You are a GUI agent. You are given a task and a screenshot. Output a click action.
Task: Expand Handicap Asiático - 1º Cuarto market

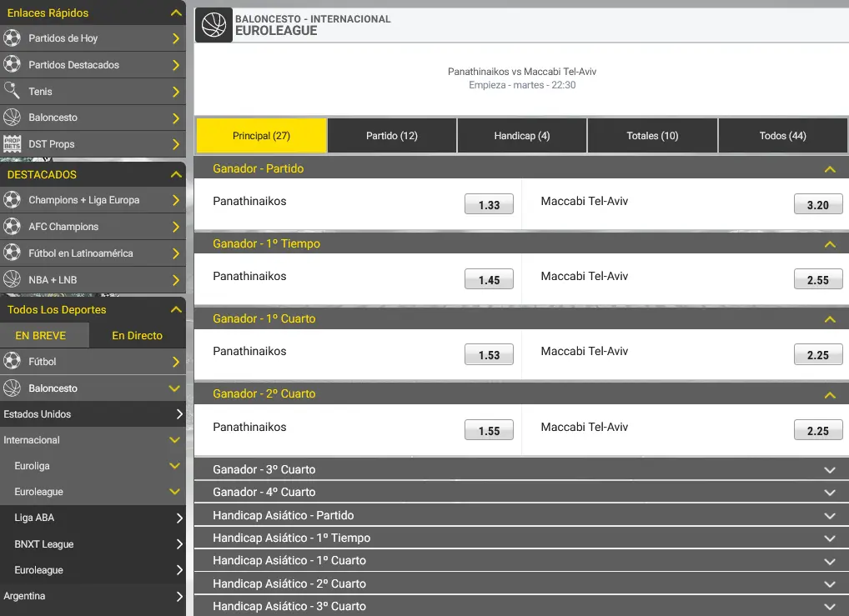coord(830,561)
